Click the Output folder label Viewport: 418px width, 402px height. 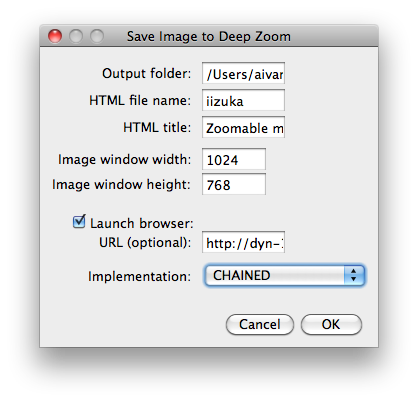click(x=147, y=73)
